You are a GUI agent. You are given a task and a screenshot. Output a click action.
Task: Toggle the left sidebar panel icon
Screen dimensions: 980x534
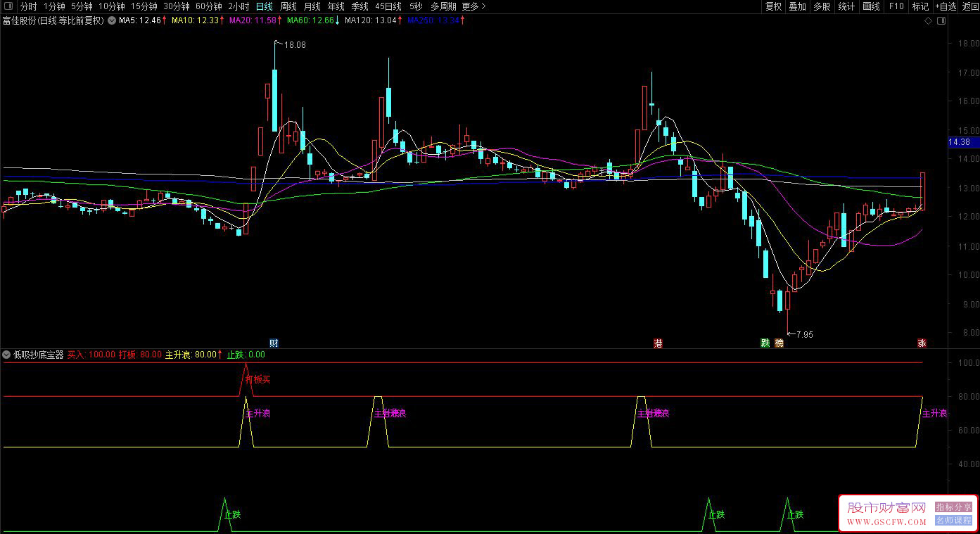(8, 6)
